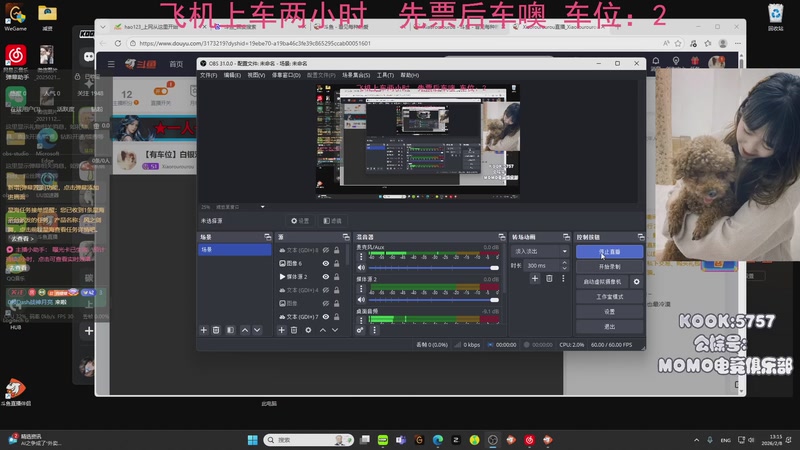The image size is (800, 450).
Task: Mute the 麦克风/Aux speaker icon
Action: (361, 268)
